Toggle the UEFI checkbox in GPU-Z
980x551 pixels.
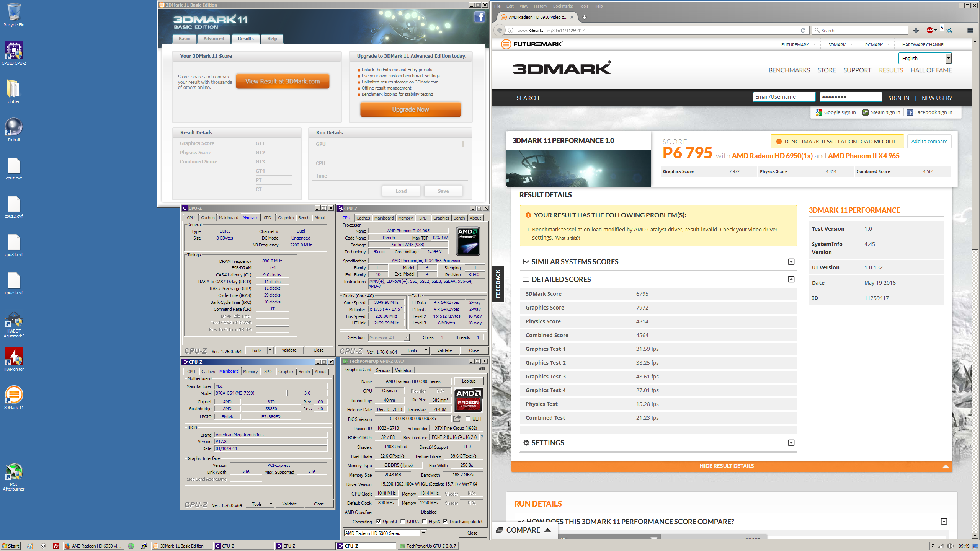468,419
